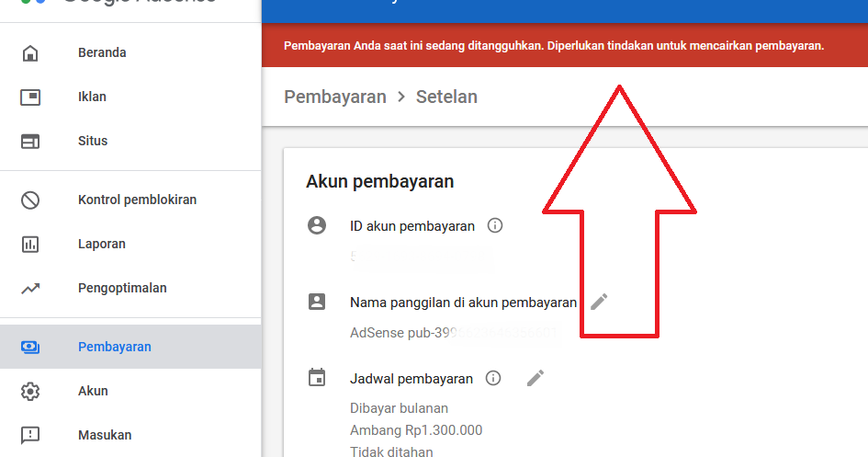Click the Situs sites icon

(x=30, y=142)
